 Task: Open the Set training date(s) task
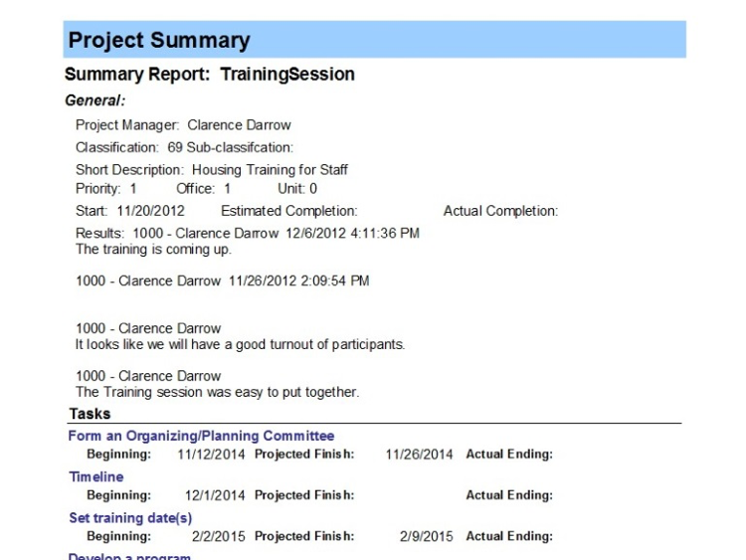tap(129, 517)
